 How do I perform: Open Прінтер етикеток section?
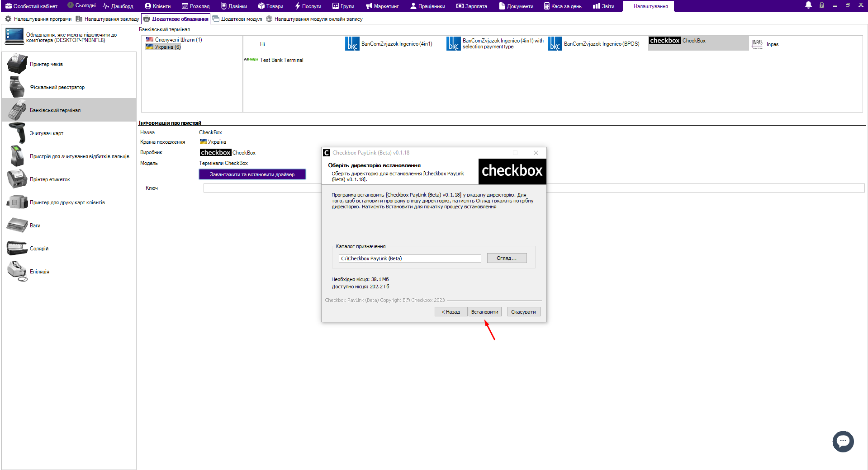(x=69, y=179)
